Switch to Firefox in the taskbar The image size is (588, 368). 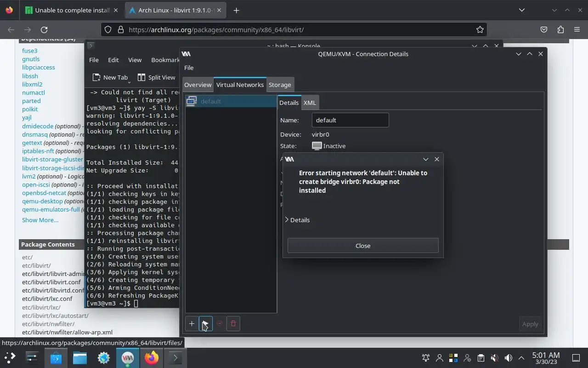pos(152,357)
